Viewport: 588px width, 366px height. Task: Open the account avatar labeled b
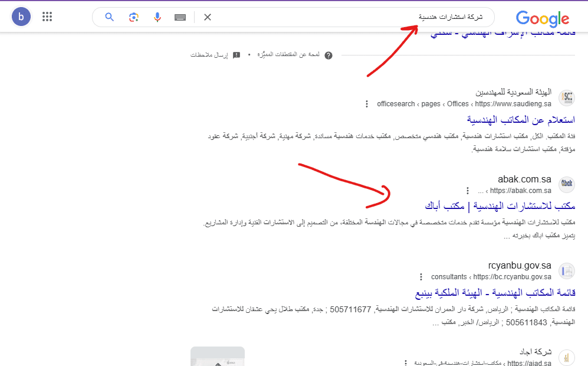click(x=21, y=17)
